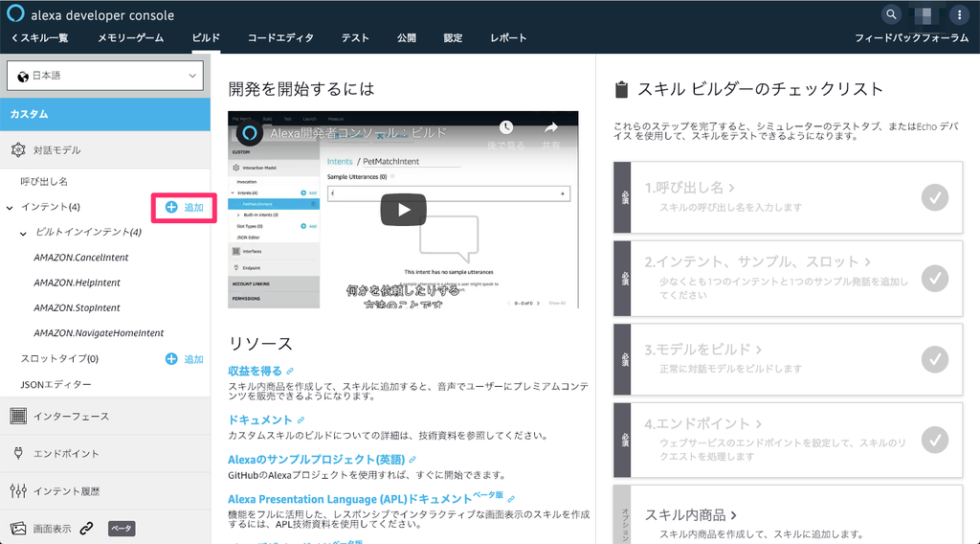Open the search magnifier icon

[891, 13]
